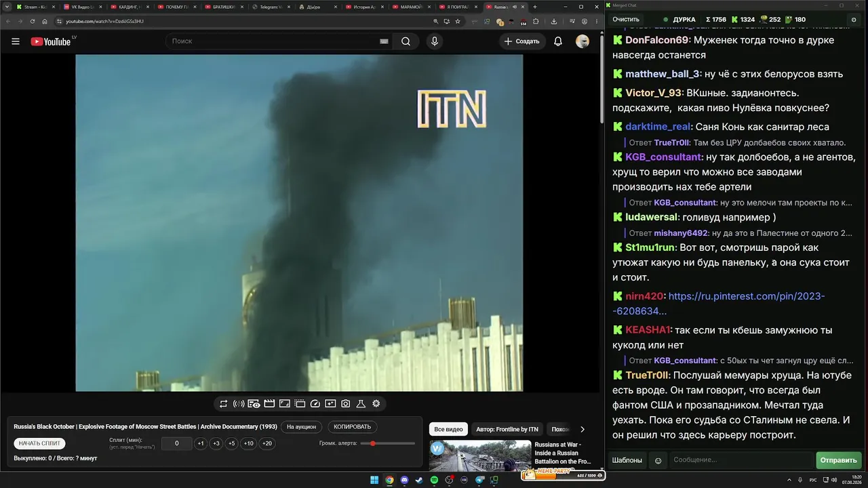Open Spotify from the taskbar
This screenshot has height=488, width=868.
434,480
